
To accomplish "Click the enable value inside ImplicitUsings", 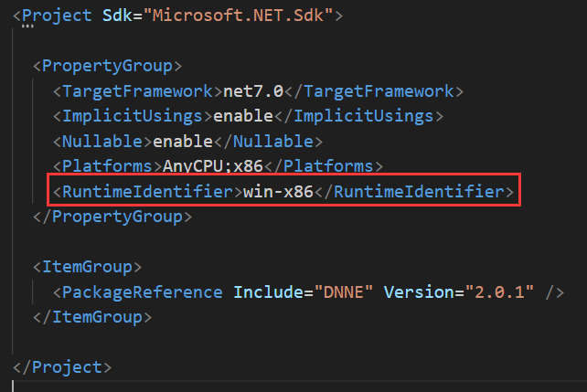I will [242, 116].
